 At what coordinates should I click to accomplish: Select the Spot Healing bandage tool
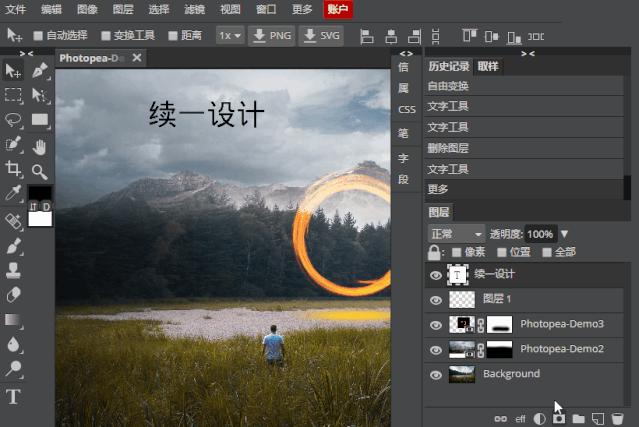tap(13, 222)
